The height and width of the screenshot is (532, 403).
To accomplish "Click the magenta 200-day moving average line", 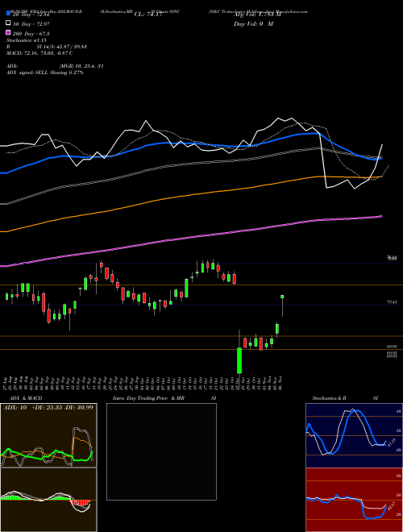I will (x=190, y=239).
